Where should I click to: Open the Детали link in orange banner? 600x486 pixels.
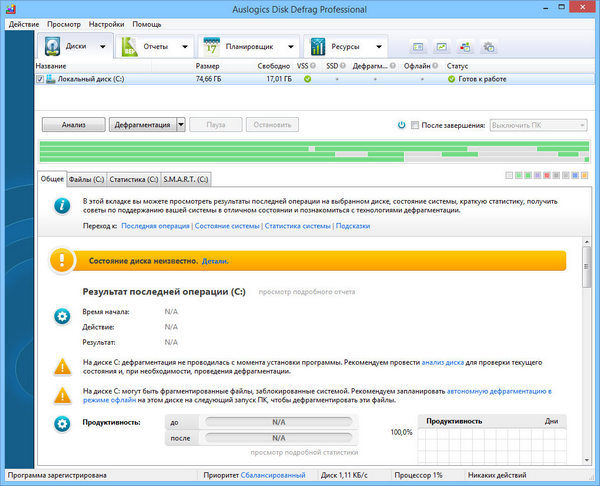215,261
